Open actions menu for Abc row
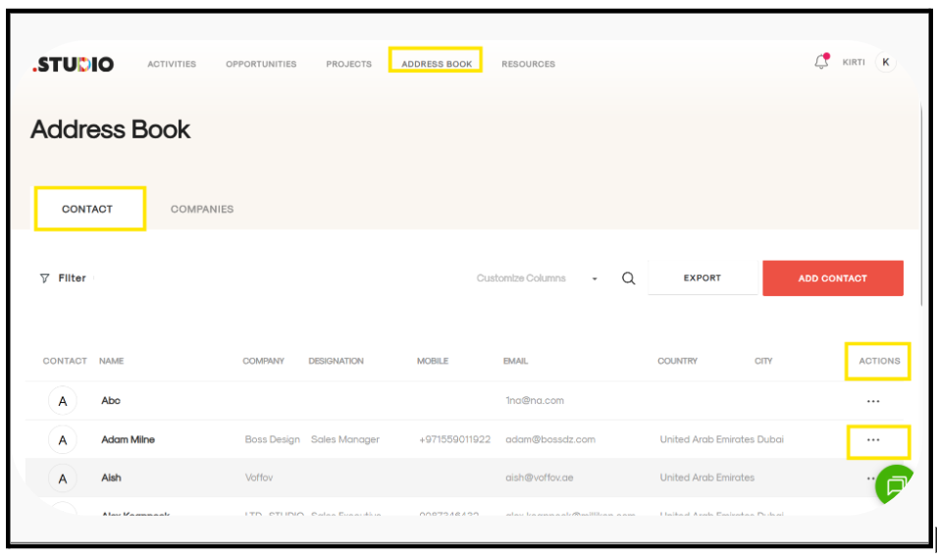 tap(873, 401)
